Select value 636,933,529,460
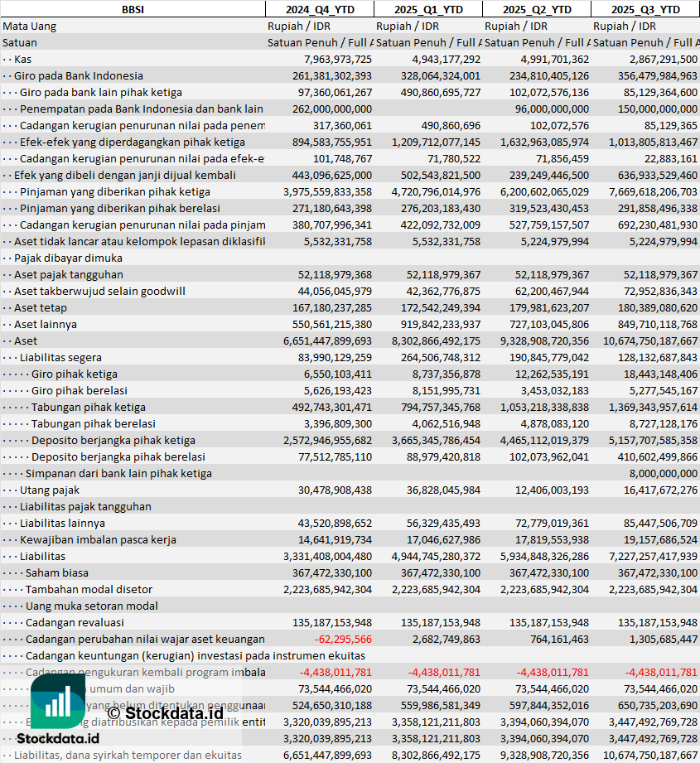 coord(657,175)
